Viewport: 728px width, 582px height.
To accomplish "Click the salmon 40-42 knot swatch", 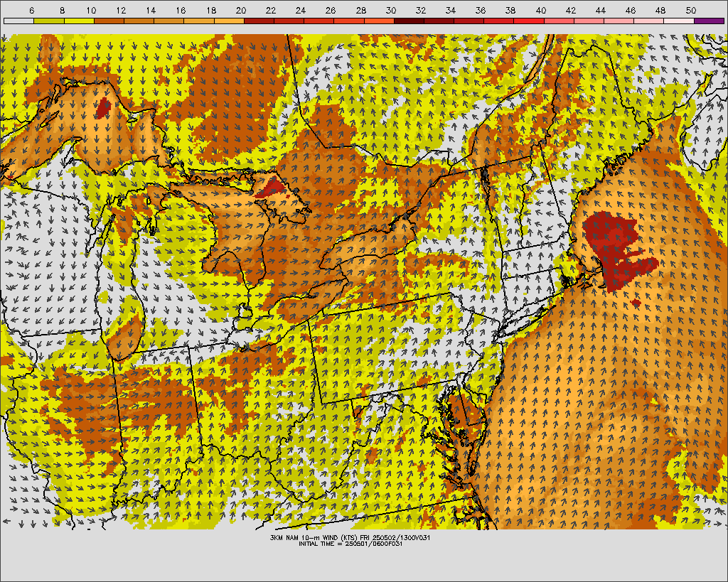I will pos(559,21).
